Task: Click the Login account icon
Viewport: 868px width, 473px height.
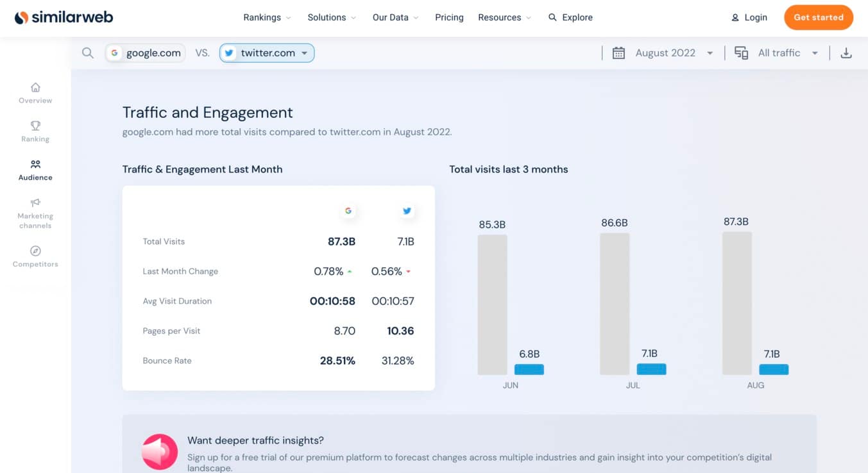Action: (735, 17)
